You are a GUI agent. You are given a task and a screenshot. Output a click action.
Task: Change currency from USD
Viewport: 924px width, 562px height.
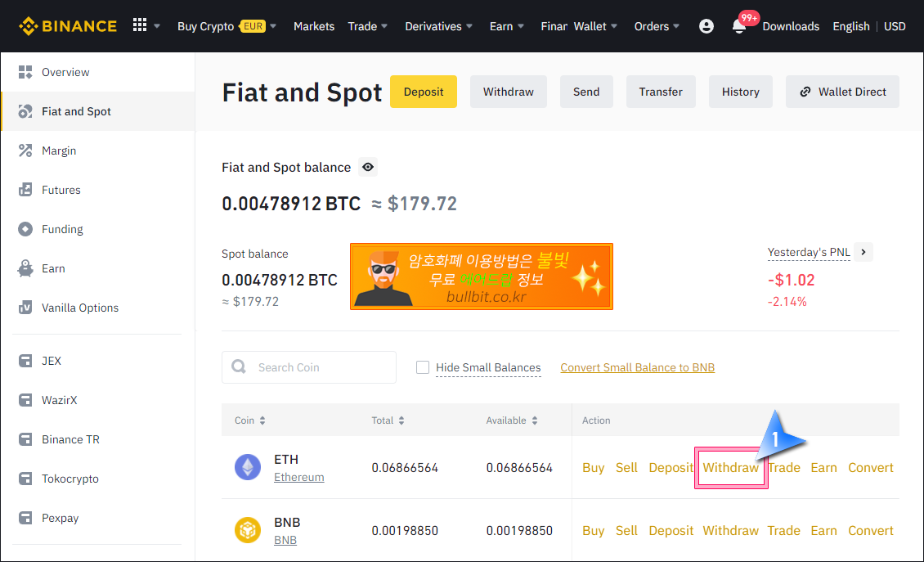pos(895,26)
